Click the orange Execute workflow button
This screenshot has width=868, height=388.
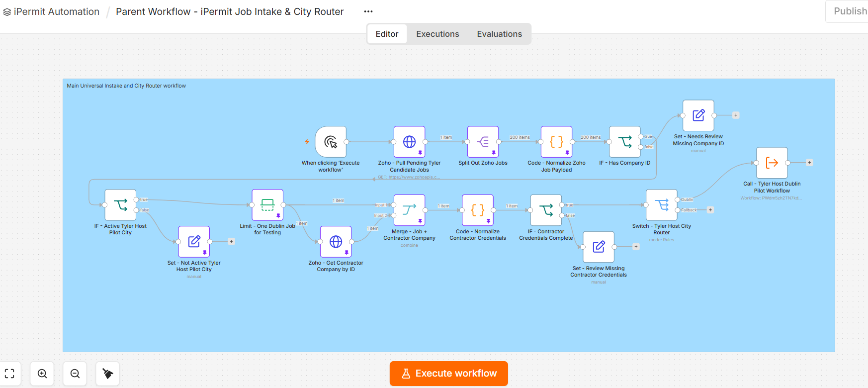449,374
